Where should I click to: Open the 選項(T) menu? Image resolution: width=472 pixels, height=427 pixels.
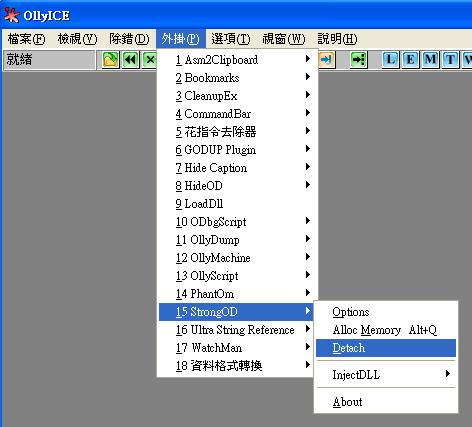point(231,39)
